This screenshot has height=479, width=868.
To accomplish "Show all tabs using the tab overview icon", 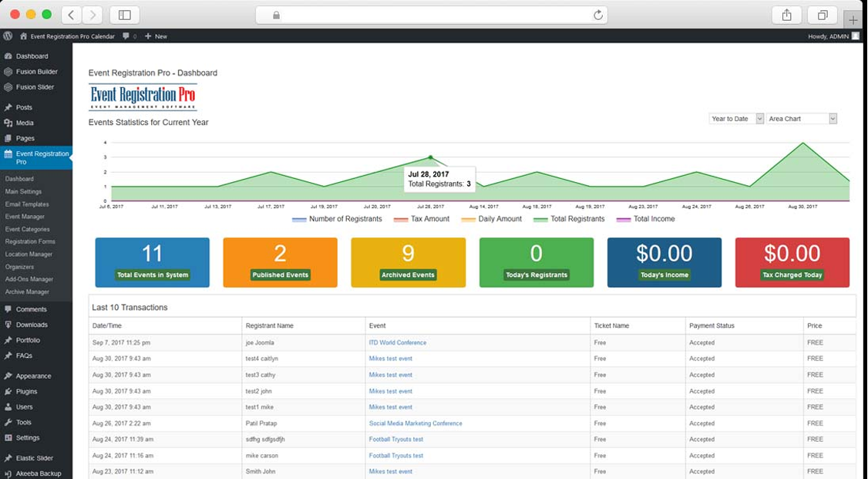I will click(x=823, y=15).
